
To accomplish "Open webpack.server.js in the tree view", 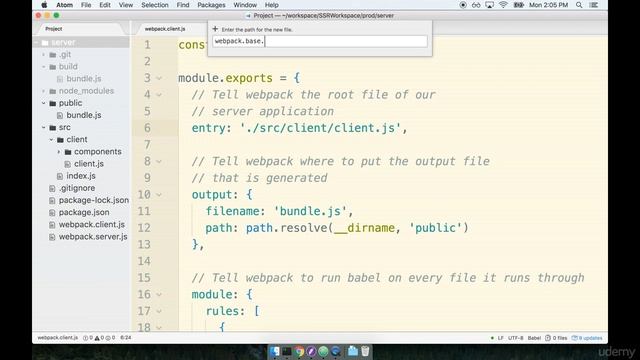I will tap(93, 237).
